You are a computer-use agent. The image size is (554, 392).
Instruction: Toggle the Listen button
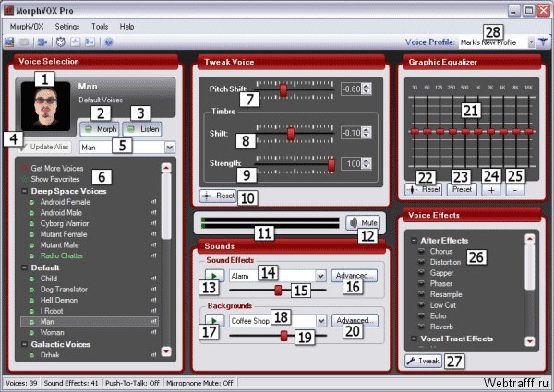pos(142,129)
